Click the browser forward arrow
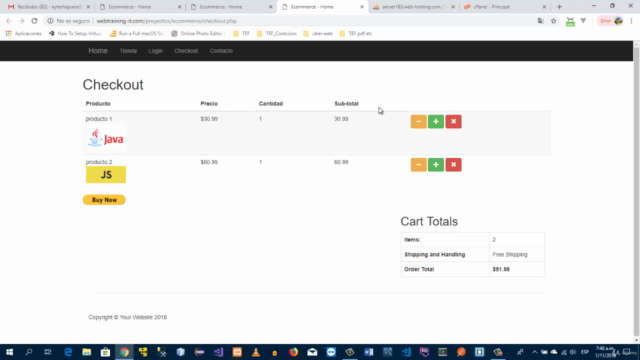 [21, 21]
